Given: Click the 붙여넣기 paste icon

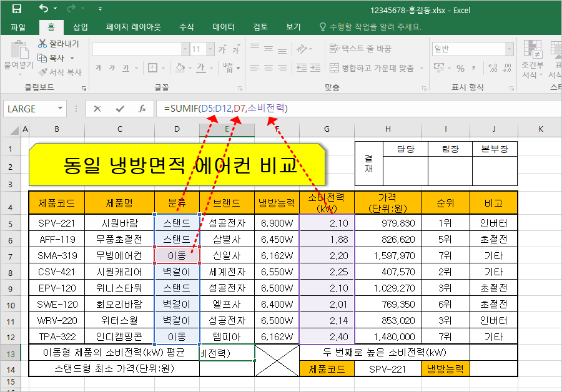Looking at the screenshot, I should (19, 49).
